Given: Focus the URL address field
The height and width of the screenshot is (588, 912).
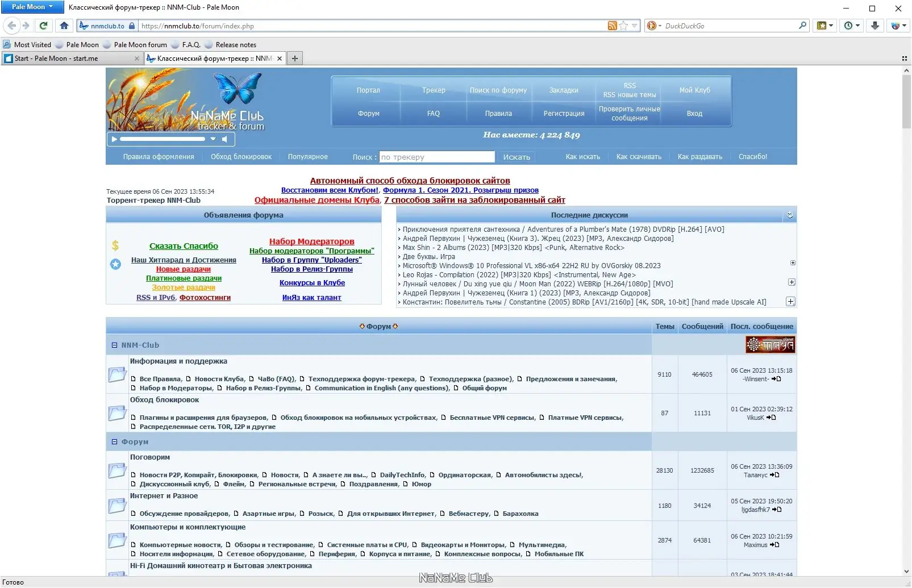Looking at the screenshot, I should 373,26.
